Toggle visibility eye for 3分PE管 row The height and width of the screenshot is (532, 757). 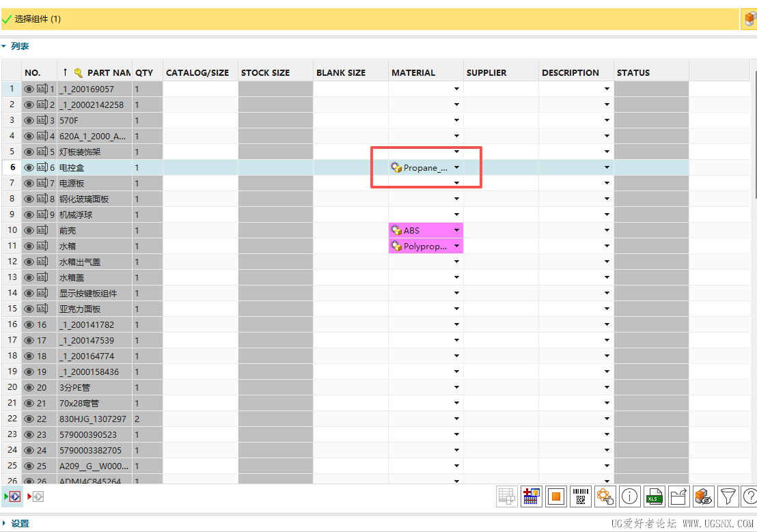point(29,388)
